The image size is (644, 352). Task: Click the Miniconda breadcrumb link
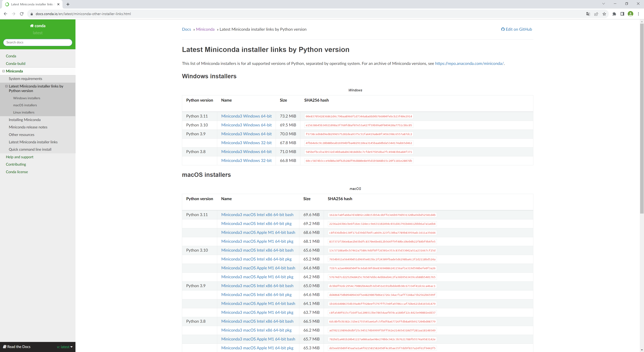(205, 29)
